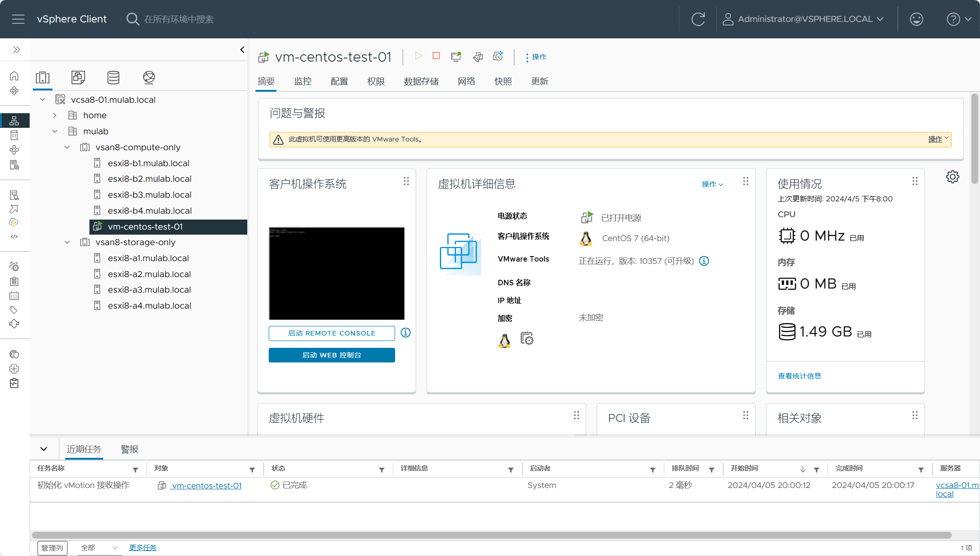Switch to VMs and Templates inventory view
Image resolution: width=980 pixels, height=556 pixels.
[78, 78]
